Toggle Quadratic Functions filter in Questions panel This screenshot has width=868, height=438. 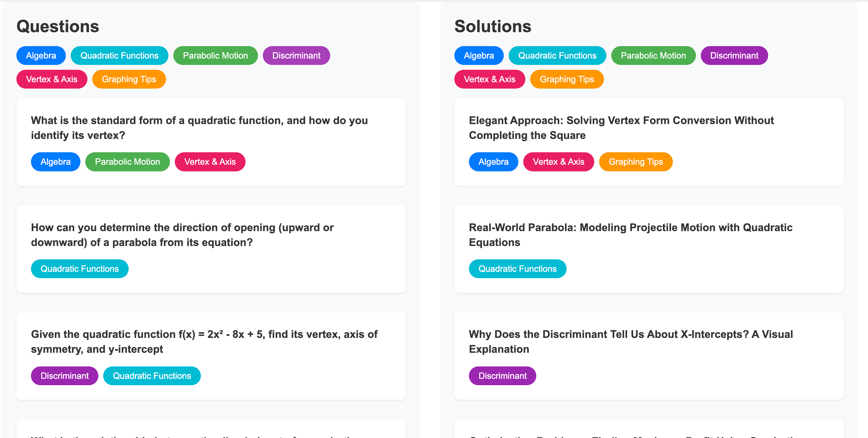point(119,56)
